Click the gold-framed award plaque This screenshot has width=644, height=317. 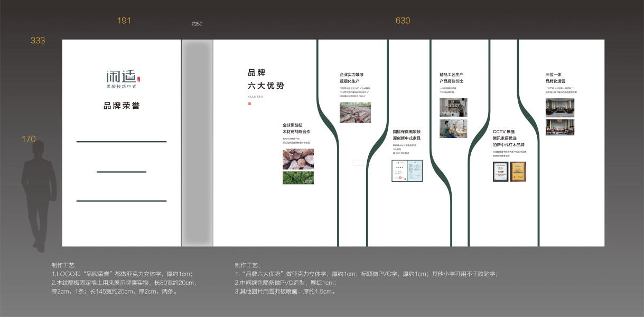point(518,172)
